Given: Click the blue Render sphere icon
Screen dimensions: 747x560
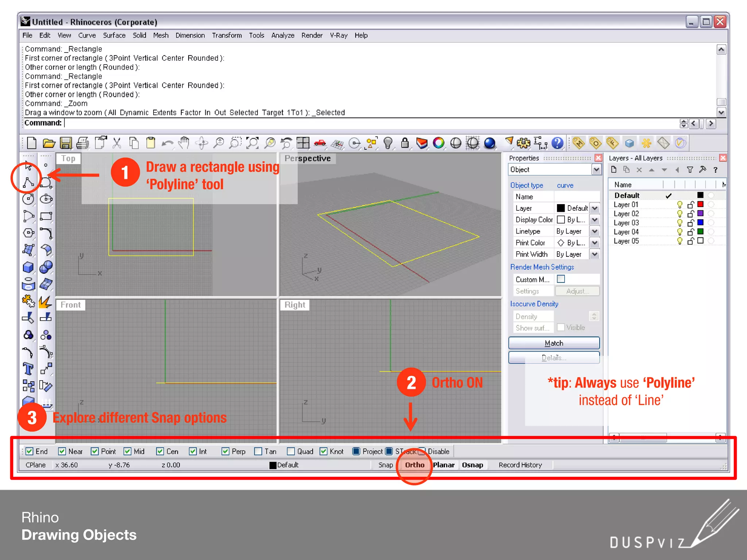Looking at the screenshot, I should [489, 143].
